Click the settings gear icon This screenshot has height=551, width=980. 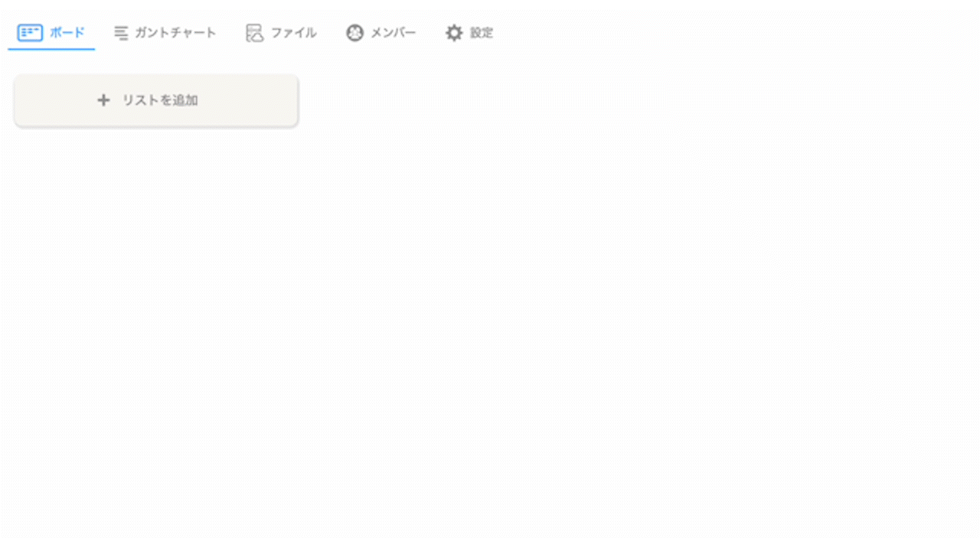pos(455,33)
